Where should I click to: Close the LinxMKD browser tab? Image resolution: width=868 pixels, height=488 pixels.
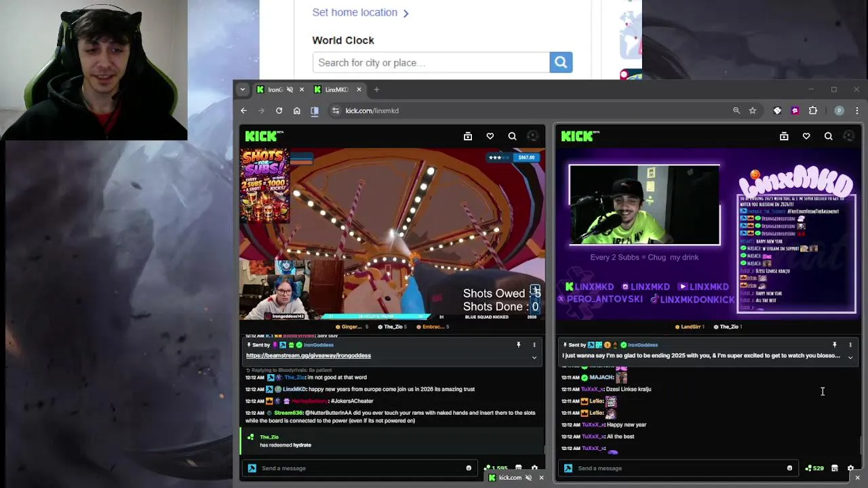click(359, 89)
